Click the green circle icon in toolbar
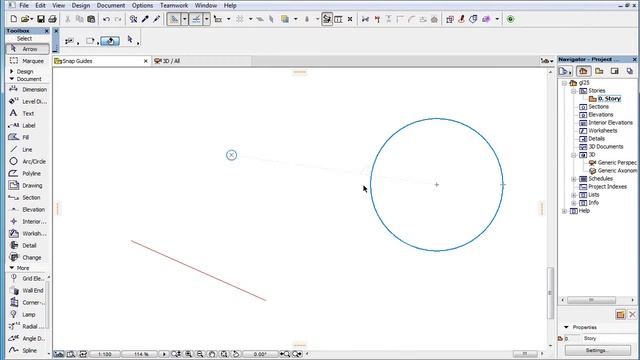The width and height of the screenshot is (640, 360). click(x=510, y=19)
